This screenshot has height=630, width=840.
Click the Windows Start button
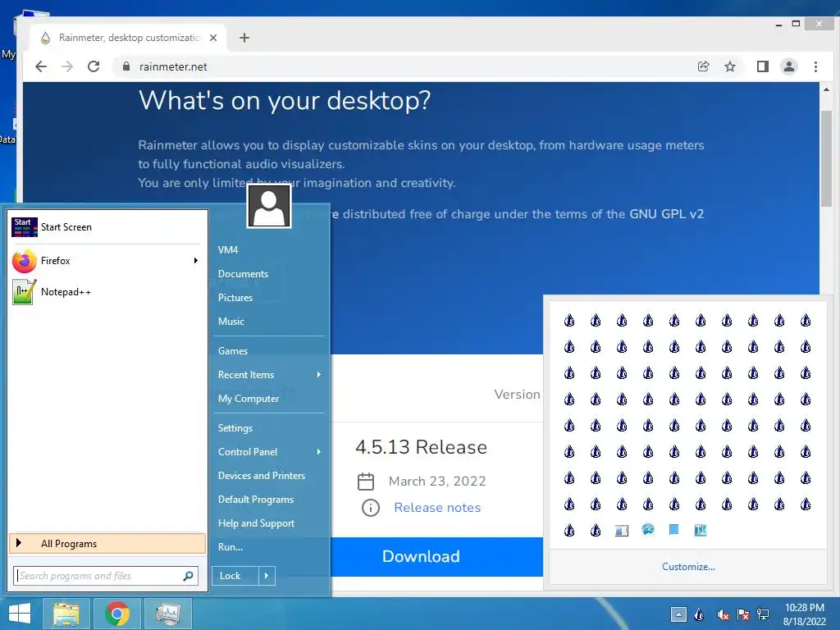pyautogui.click(x=20, y=614)
